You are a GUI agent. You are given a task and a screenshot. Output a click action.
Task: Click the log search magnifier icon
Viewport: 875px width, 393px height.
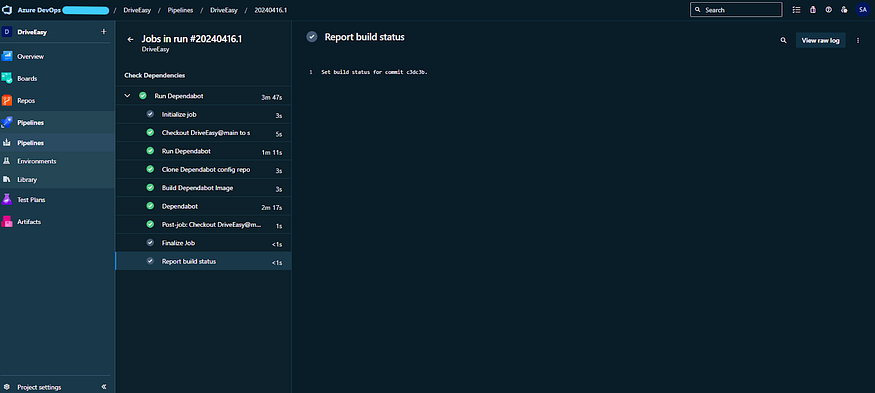[783, 40]
